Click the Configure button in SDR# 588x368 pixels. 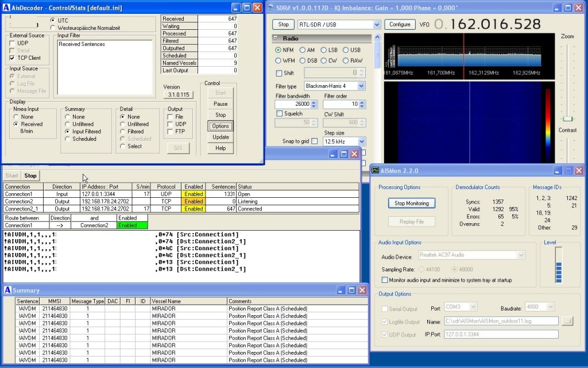click(x=400, y=25)
